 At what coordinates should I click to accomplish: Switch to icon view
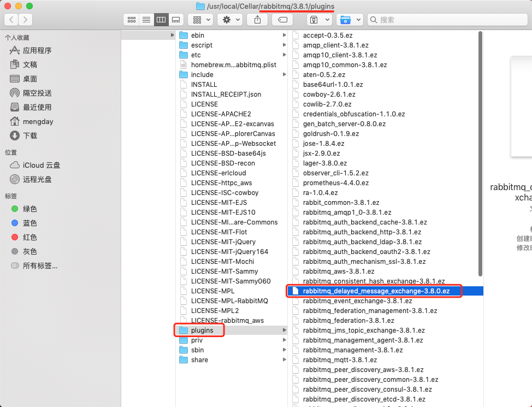tap(131, 20)
